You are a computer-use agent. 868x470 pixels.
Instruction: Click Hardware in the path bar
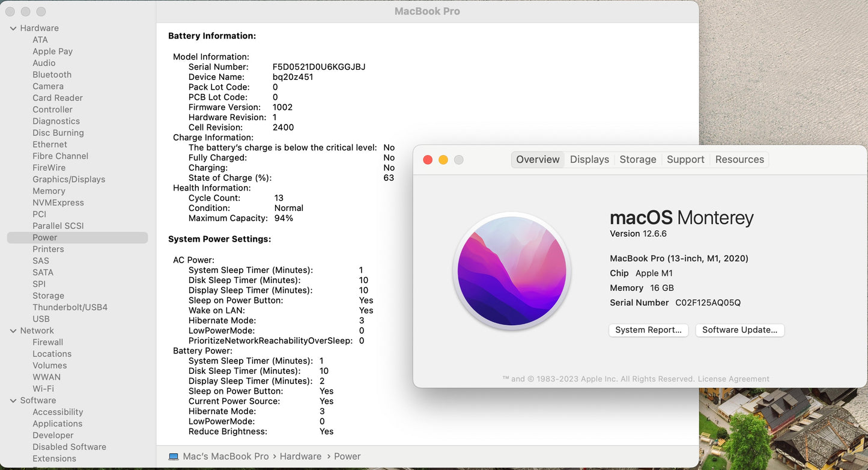pyautogui.click(x=301, y=457)
